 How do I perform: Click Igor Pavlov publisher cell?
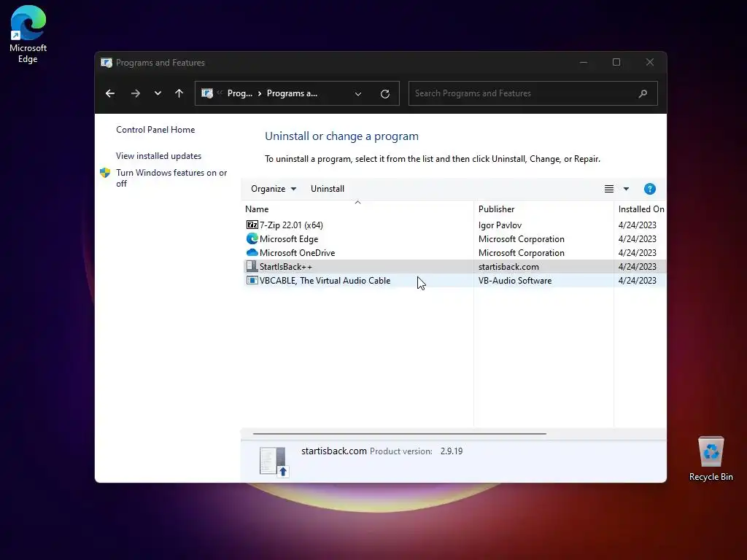tap(500, 225)
